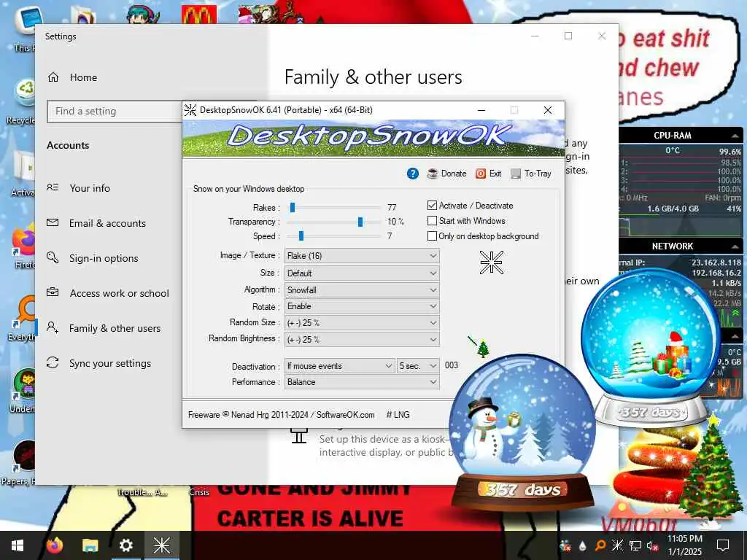Collapse the NETWORK gadget arrow
Image resolution: width=747 pixels, height=560 pixels.
point(735,246)
